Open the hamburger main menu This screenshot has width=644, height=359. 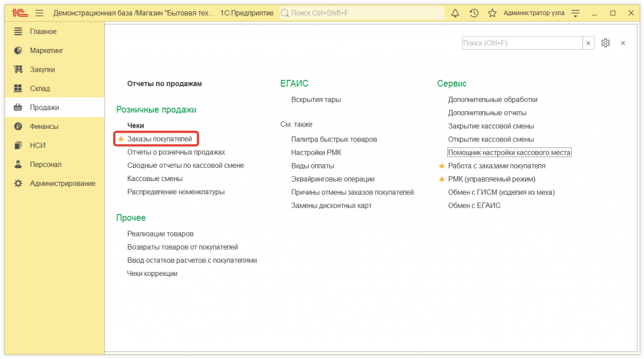tap(40, 13)
